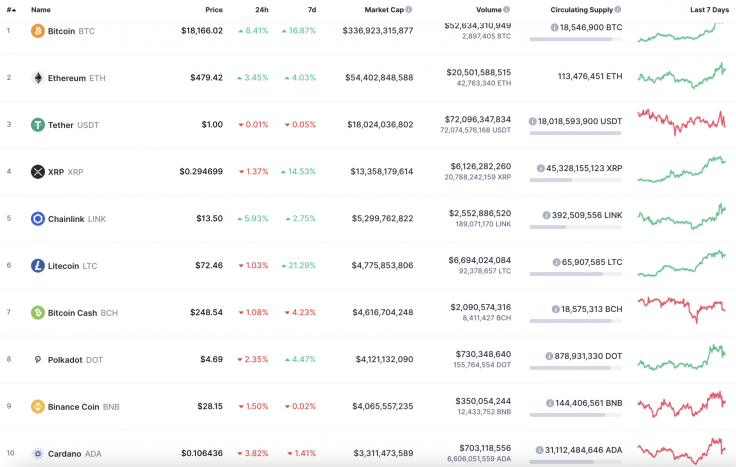Sort table by 24h column header
This screenshot has width=736, height=467.
coord(262,9)
